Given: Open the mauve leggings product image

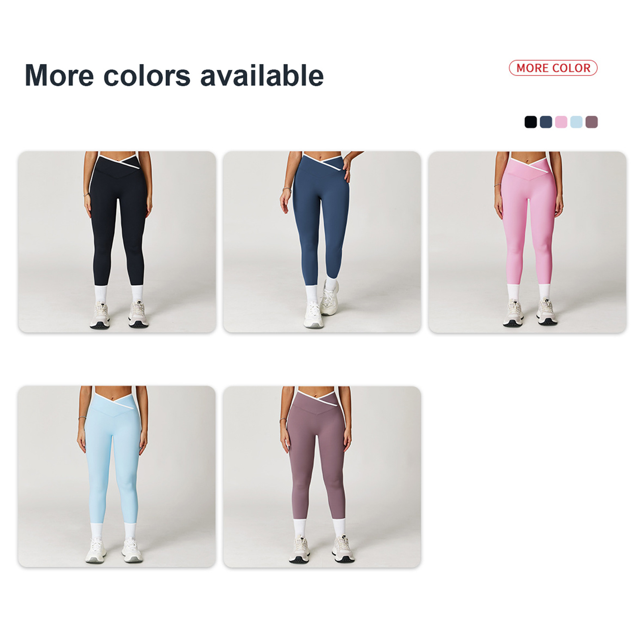Looking at the screenshot, I should coord(322,477).
